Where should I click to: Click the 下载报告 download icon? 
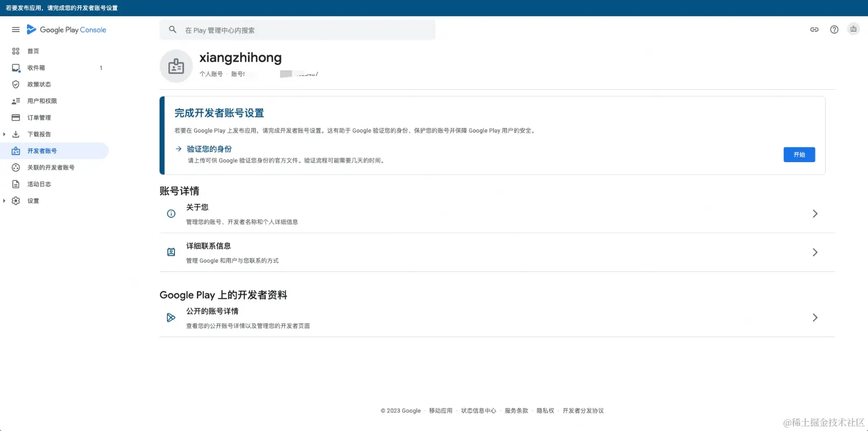(16, 134)
